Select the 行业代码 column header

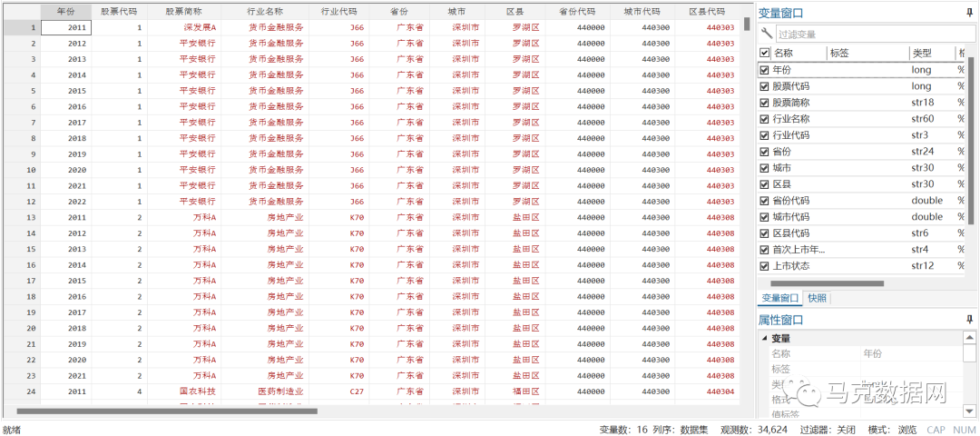pyautogui.click(x=338, y=12)
